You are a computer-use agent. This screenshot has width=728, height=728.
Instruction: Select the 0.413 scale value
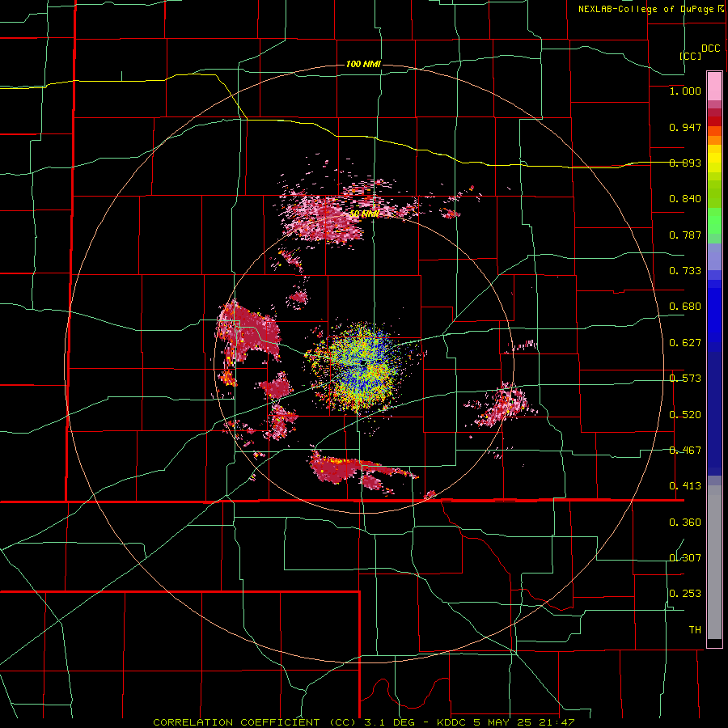pyautogui.click(x=685, y=486)
